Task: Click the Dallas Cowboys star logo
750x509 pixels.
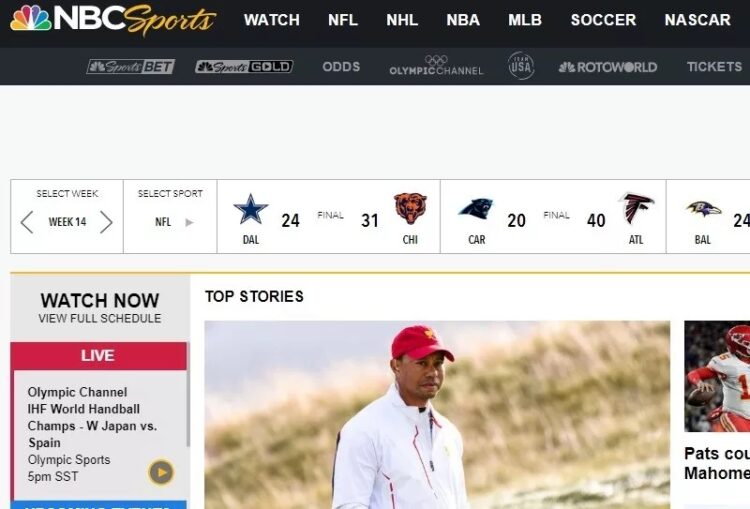Action: click(x=251, y=209)
